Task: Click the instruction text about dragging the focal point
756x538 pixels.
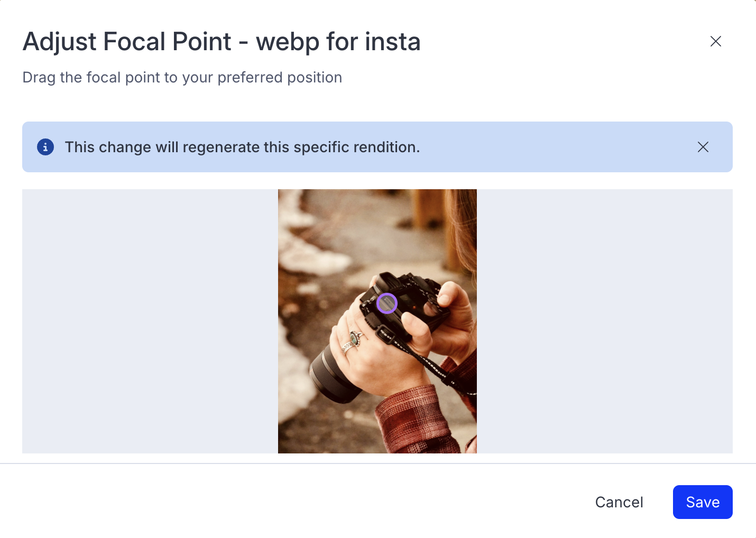Action: point(182,77)
